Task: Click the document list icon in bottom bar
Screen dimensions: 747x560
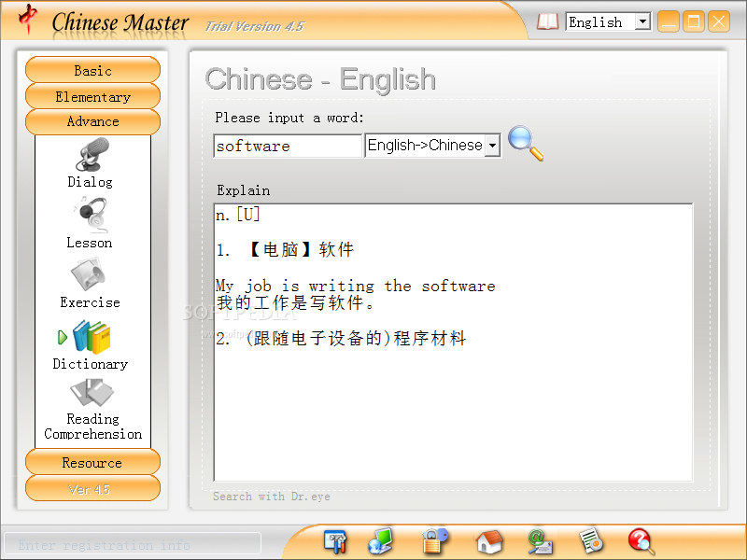Action: (591, 541)
